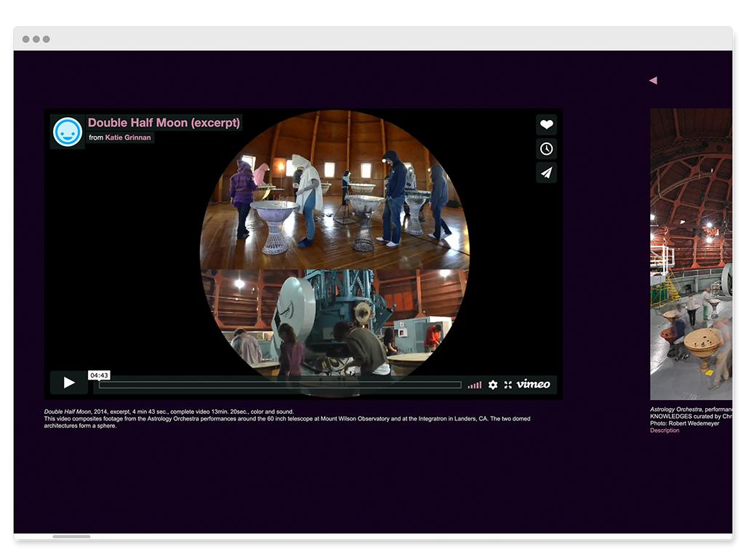Click the 04:43 timestamp marker

[100, 375]
